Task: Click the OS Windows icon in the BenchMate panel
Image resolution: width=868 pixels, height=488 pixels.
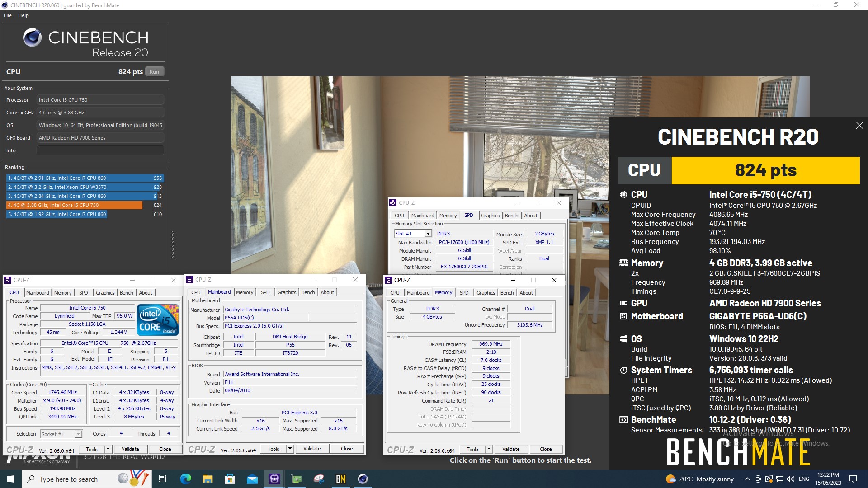Action: pos(623,339)
